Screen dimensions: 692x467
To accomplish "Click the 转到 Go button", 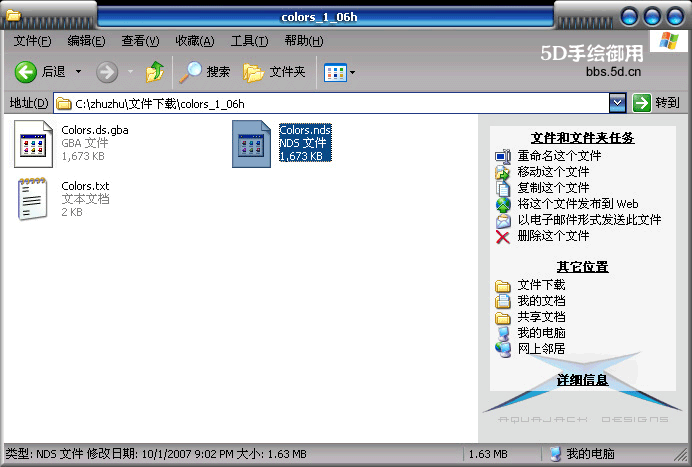I will coord(656,103).
